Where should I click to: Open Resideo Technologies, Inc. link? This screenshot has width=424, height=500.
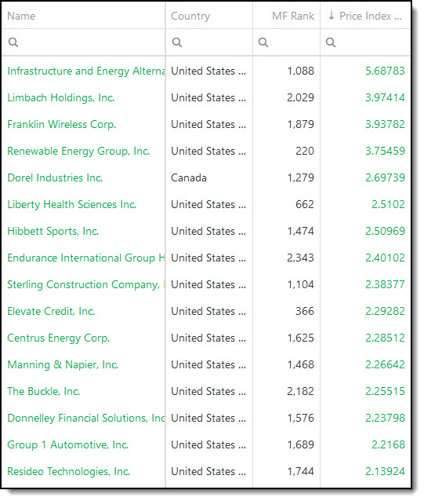[x=69, y=471]
